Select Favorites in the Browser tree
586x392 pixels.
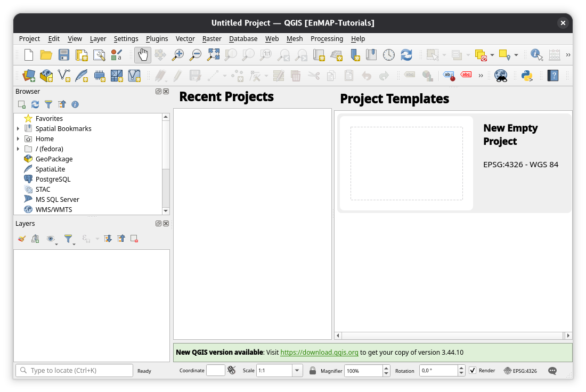pos(49,118)
